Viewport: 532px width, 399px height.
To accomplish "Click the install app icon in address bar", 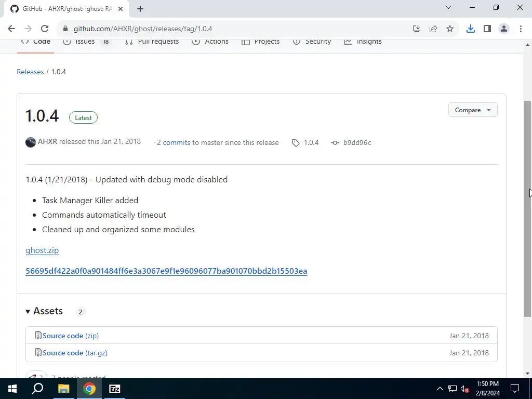I will [417, 29].
